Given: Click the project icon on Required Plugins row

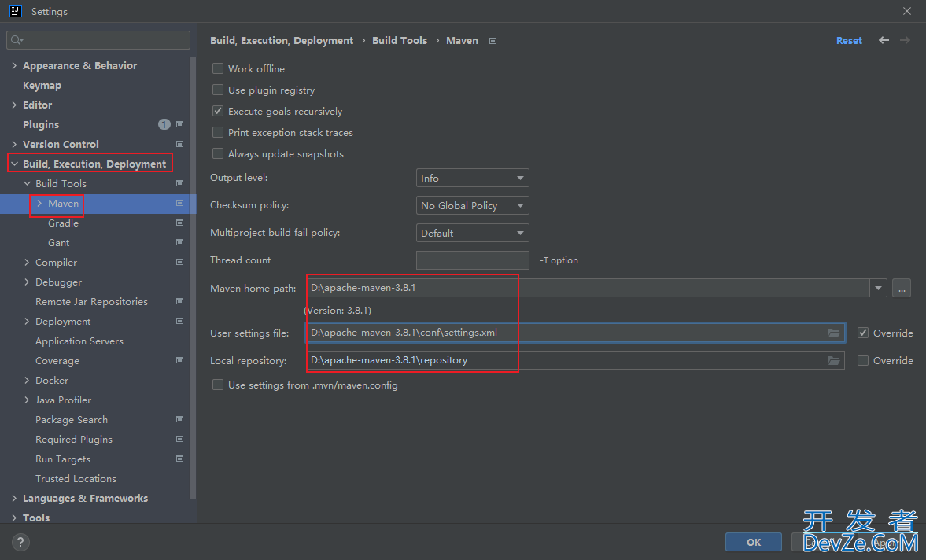Looking at the screenshot, I should tap(179, 439).
